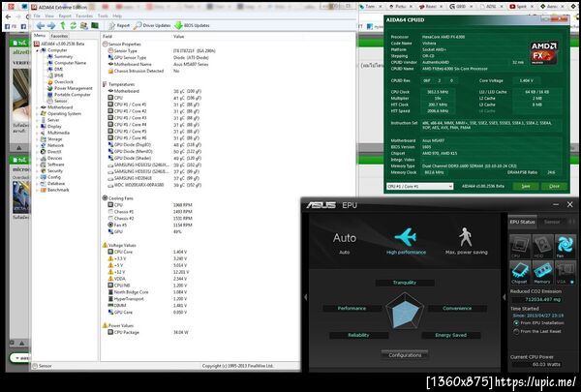This screenshot has width=581, height=392.
Task: Collapse the Computer tree node arrow
Action: pos(37,50)
